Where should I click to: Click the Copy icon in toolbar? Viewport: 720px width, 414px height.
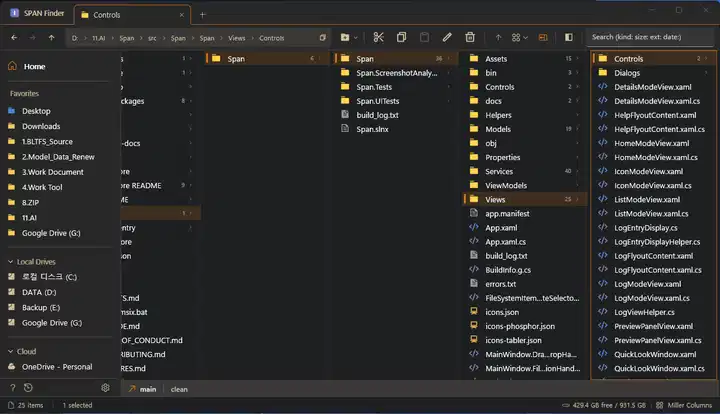click(401, 37)
